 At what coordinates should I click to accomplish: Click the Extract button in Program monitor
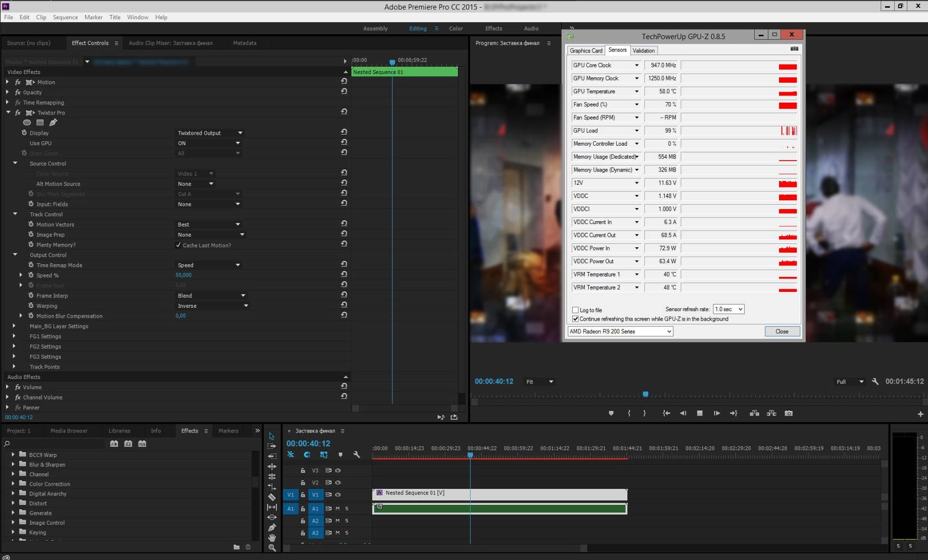click(x=771, y=413)
